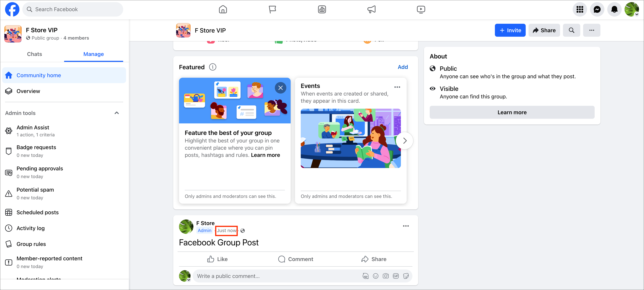The image size is (644, 290).
Task: Add a GIF to comment
Action: tap(396, 276)
